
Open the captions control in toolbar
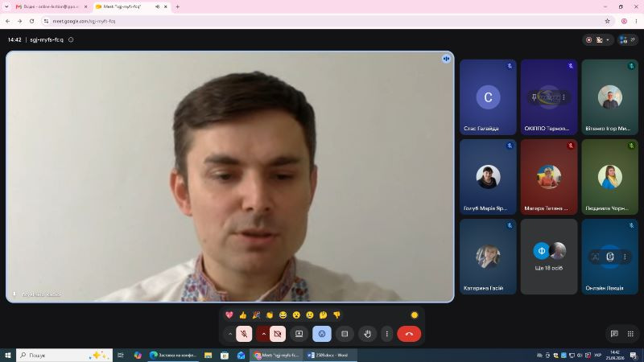tap(345, 334)
